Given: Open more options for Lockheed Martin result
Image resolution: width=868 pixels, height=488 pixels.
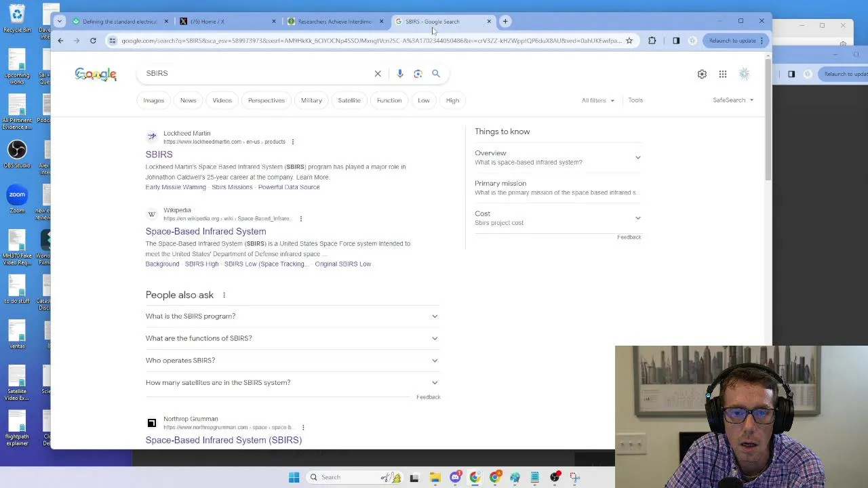Looking at the screenshot, I should pyautogui.click(x=293, y=142).
